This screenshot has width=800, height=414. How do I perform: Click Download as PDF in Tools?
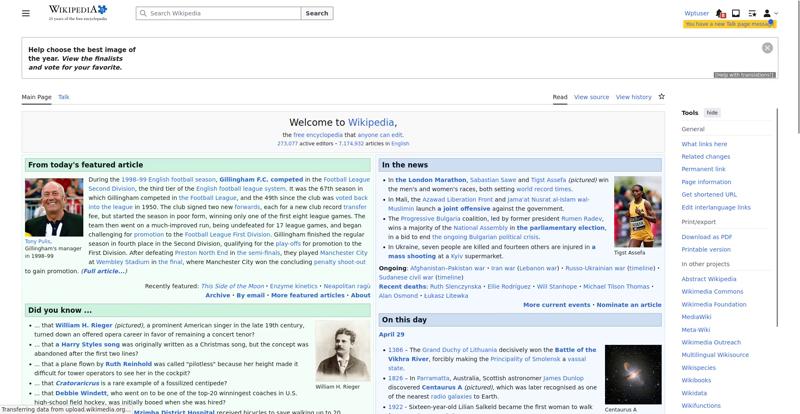(x=707, y=237)
